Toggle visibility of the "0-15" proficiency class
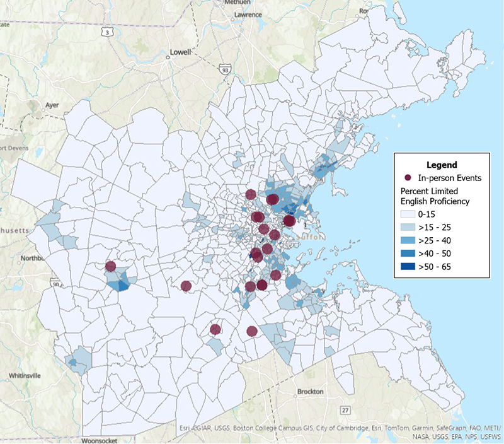The image size is (504, 444). 408,214
